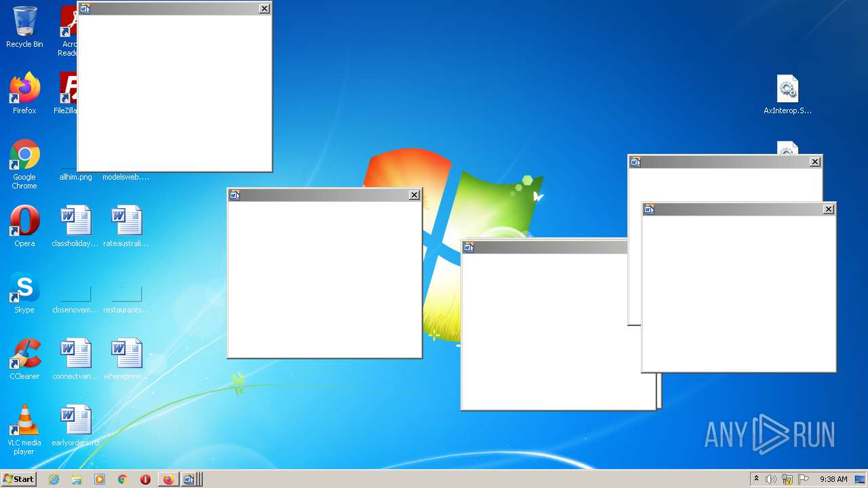The height and width of the screenshot is (488, 868).
Task: Select the Skype desktop shortcut
Action: point(24,293)
